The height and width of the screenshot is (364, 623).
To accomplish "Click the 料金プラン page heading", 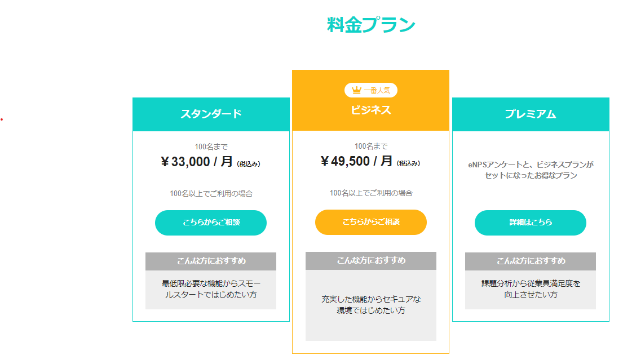I will (x=370, y=25).
